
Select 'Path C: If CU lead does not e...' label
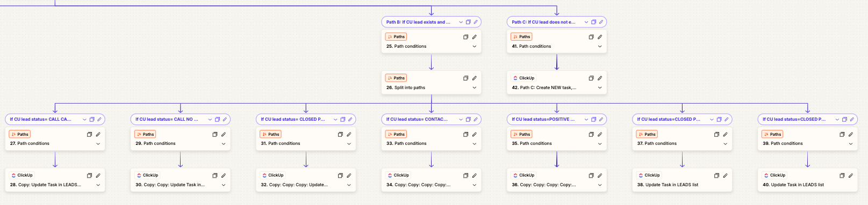[x=543, y=22]
